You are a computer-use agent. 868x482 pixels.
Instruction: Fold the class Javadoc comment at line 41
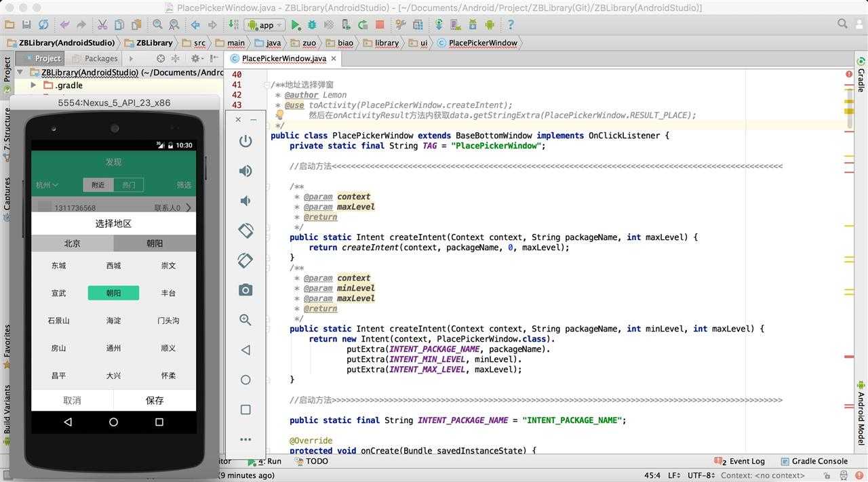pyautogui.click(x=266, y=85)
